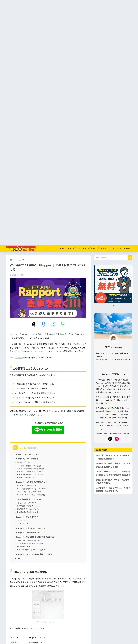The width and height of the screenshot is (138, 644).
Task: Jump to 鑑定師情報を募集しています entry
Action: click(x=27, y=512)
